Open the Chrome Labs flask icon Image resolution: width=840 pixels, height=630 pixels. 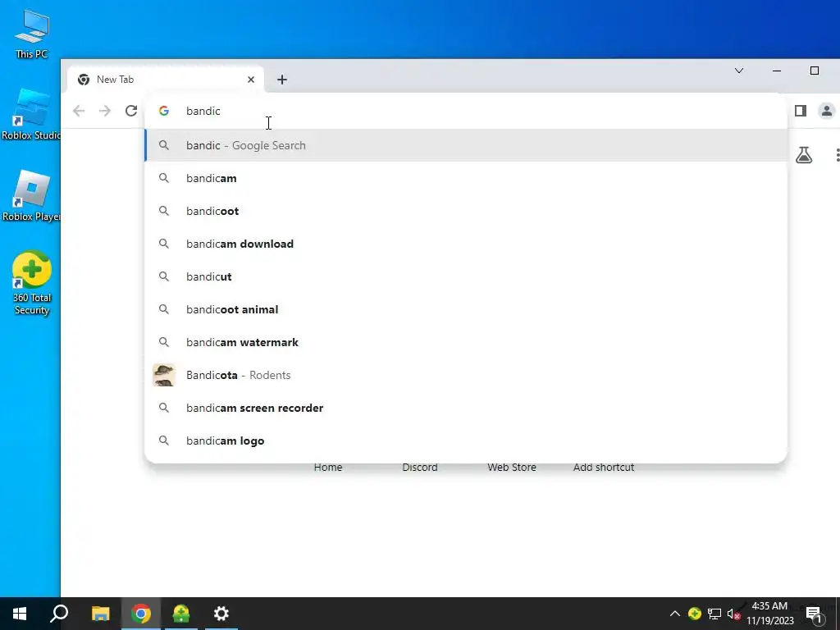[x=804, y=155]
